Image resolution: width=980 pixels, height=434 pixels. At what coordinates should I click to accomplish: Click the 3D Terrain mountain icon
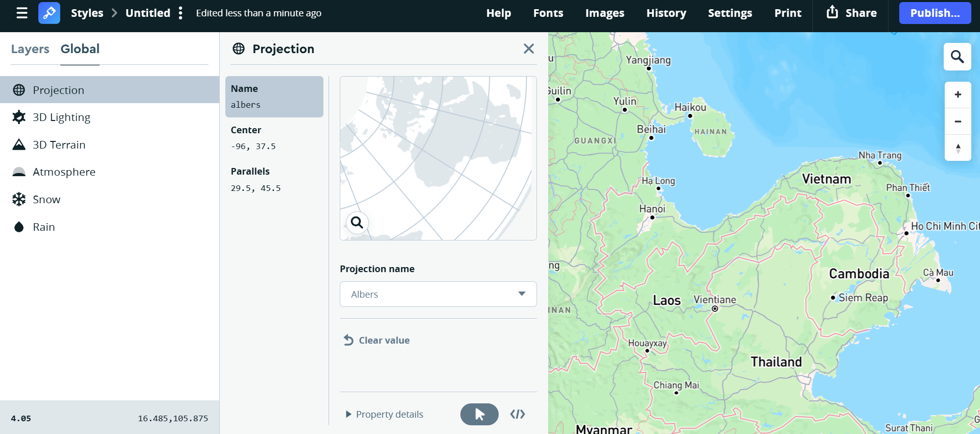click(x=19, y=144)
